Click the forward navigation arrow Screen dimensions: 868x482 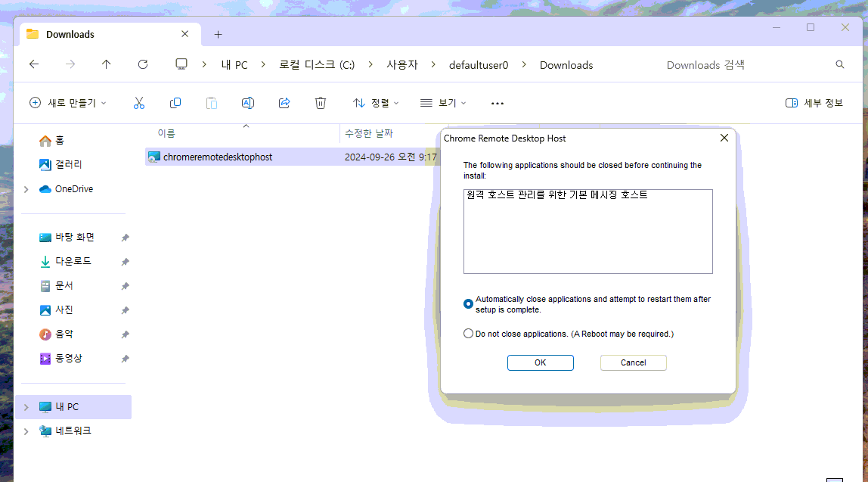[x=70, y=64]
